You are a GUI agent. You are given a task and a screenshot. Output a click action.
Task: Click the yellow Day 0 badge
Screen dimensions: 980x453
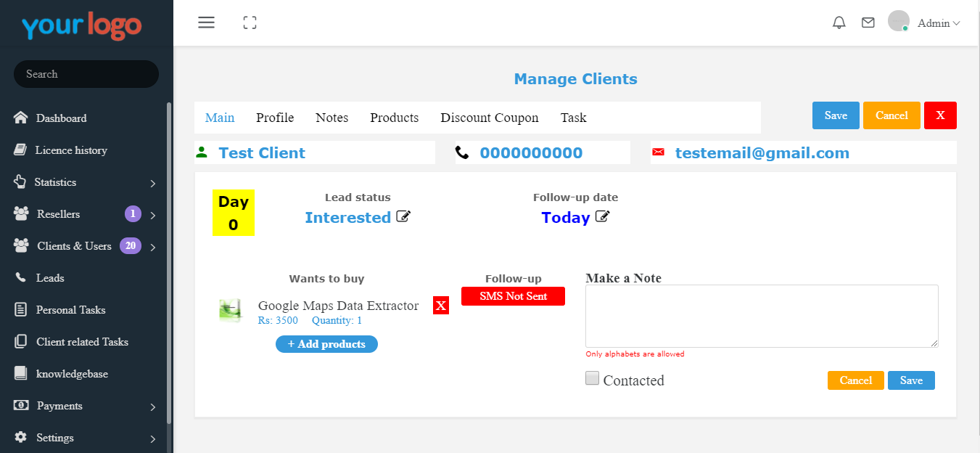pyautogui.click(x=234, y=213)
